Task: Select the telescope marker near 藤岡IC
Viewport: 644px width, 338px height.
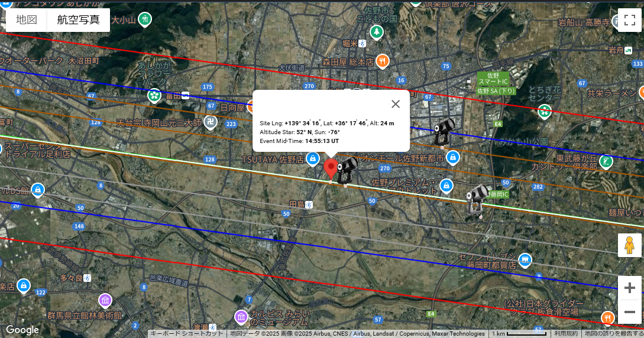Action: pyautogui.click(x=477, y=200)
